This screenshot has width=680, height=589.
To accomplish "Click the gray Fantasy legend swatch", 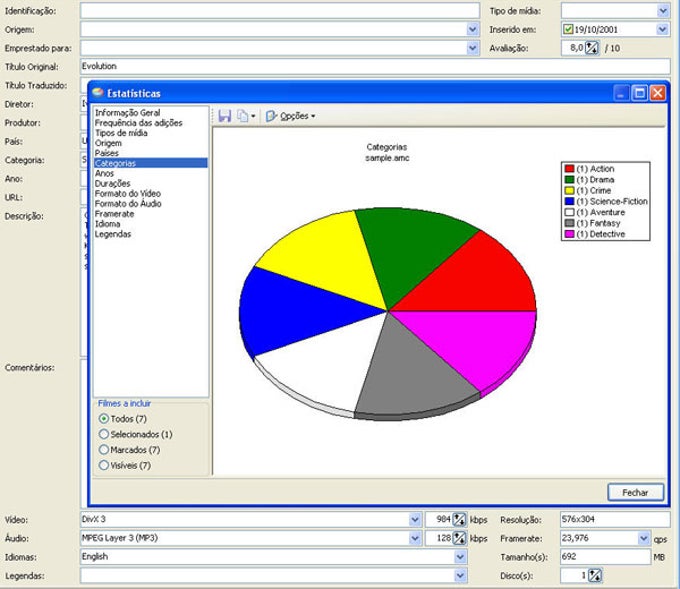I will click(569, 223).
